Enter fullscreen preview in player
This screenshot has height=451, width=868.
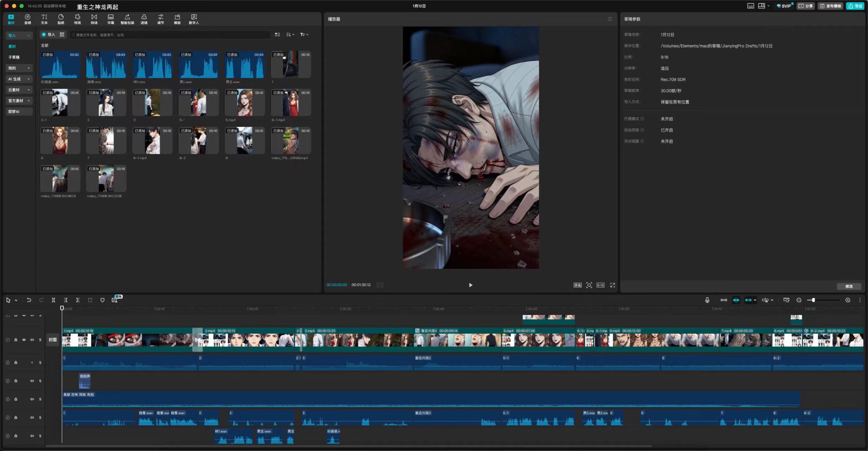tap(613, 285)
